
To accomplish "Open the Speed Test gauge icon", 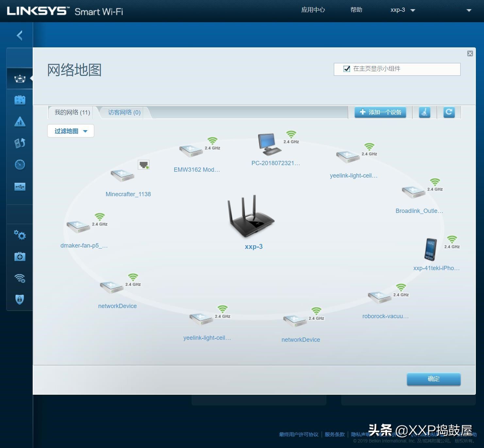I will [x=20, y=164].
